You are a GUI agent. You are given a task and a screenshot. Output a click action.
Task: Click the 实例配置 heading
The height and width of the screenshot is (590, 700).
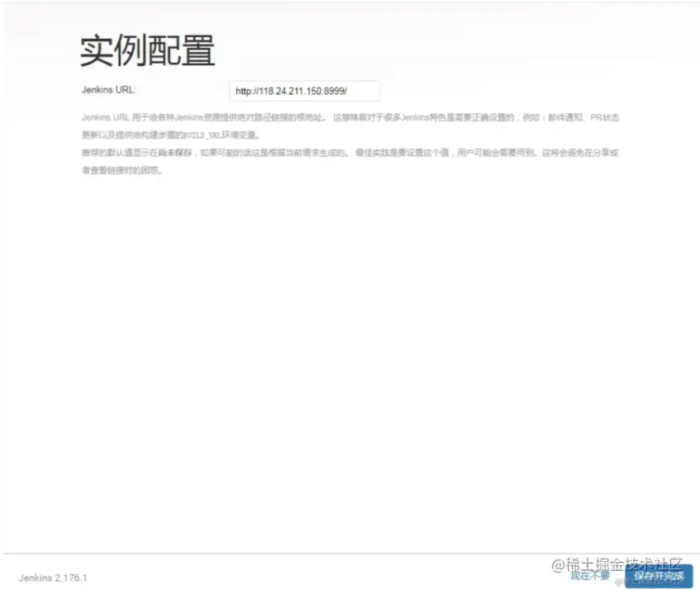(x=147, y=50)
